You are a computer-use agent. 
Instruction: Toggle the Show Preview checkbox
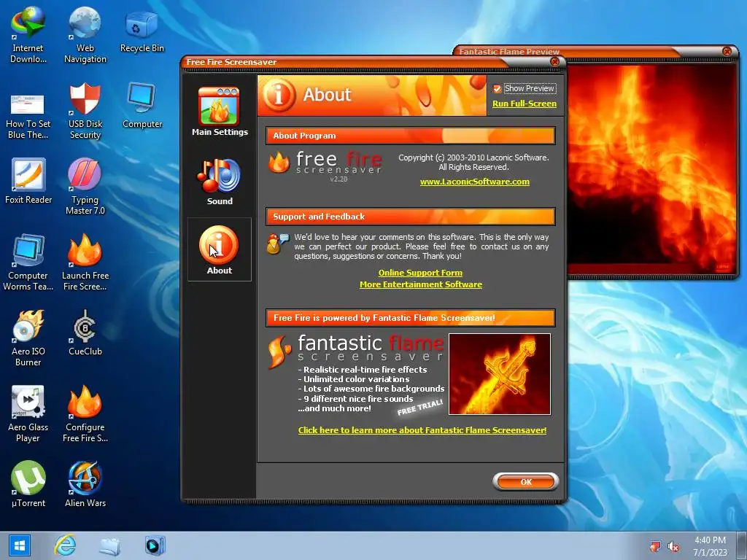click(x=497, y=88)
